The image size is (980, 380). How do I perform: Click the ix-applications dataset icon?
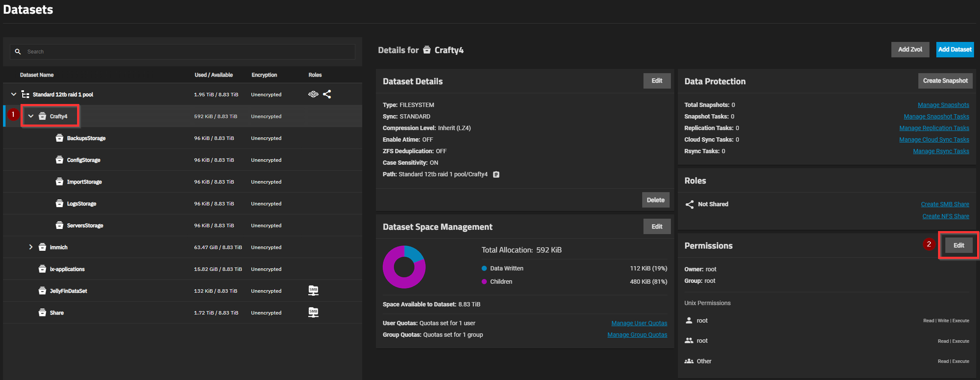[x=42, y=269]
